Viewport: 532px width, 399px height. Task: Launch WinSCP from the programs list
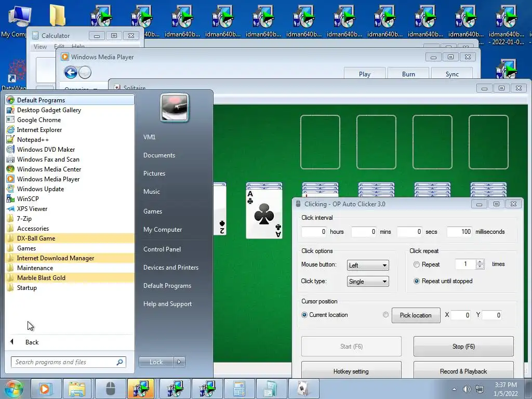tap(70, 199)
